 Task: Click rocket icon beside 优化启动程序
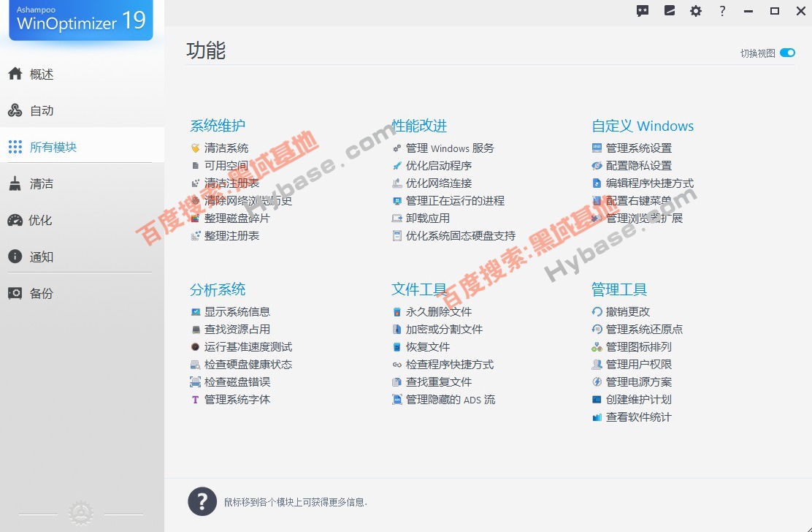397,166
